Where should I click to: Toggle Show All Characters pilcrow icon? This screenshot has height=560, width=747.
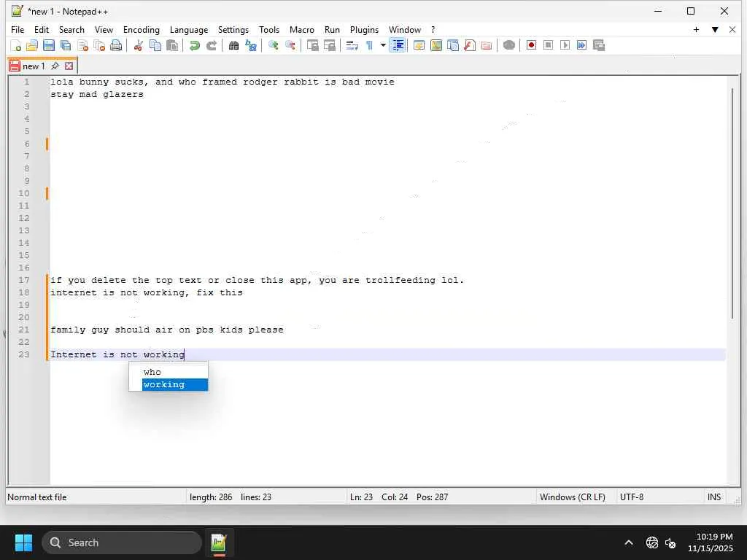point(369,45)
